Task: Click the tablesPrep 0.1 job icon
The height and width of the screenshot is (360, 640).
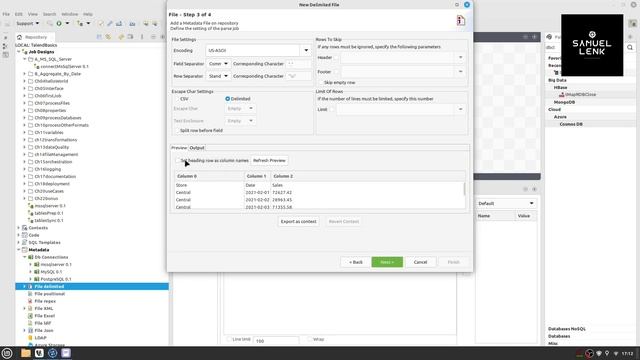Action: click(31, 213)
